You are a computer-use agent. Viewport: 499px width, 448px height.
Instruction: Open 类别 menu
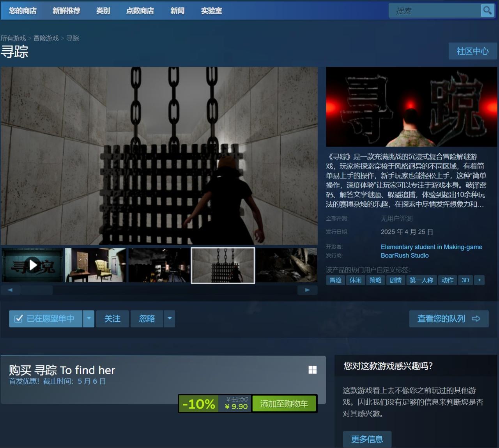(103, 11)
